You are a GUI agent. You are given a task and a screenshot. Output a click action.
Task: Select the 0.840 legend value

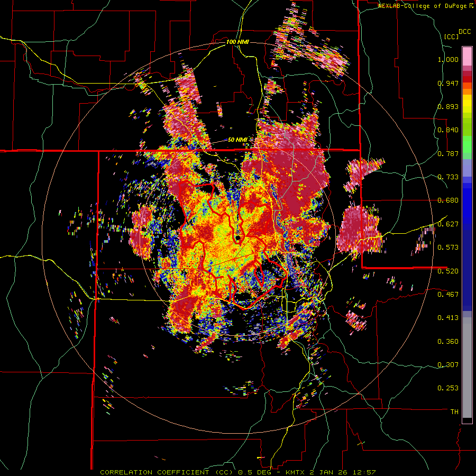pyautogui.click(x=448, y=130)
